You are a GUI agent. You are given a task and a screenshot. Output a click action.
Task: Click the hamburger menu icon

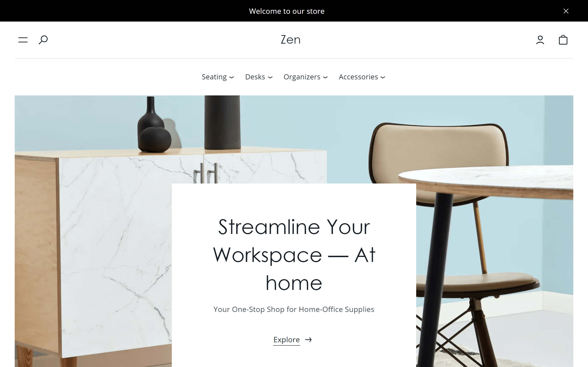coord(23,40)
